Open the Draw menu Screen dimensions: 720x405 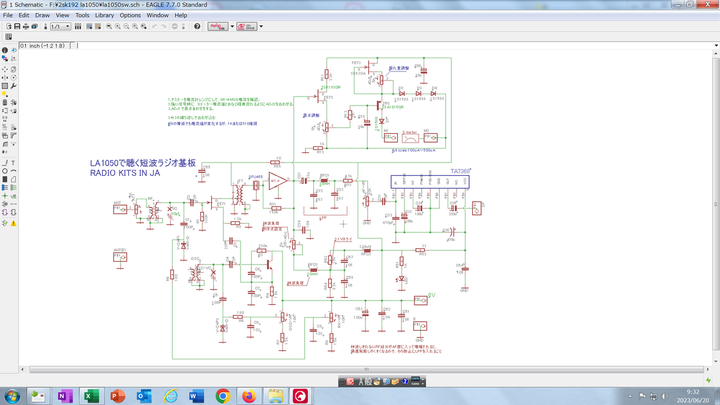tap(42, 16)
